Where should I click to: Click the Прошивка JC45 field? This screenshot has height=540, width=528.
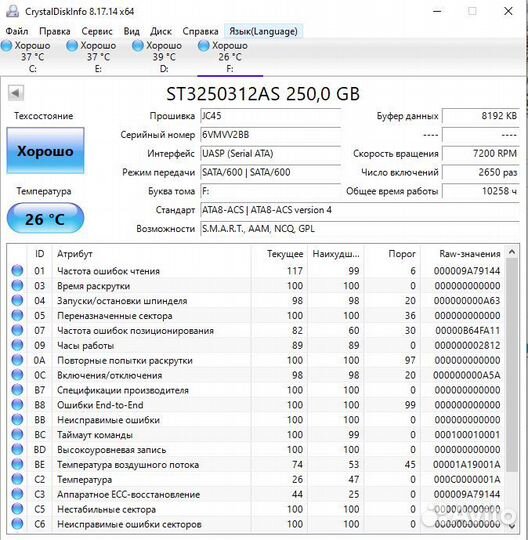(x=270, y=116)
